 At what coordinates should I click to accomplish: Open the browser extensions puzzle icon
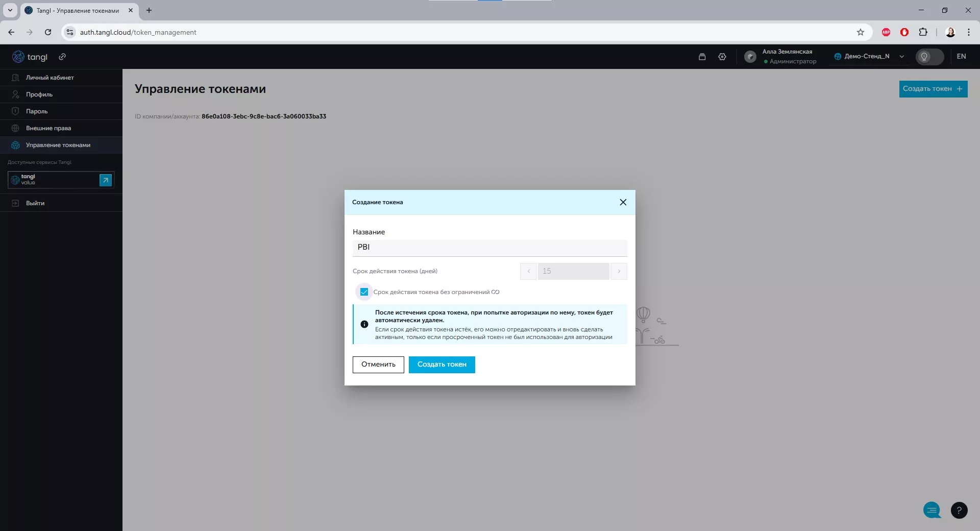tap(923, 32)
